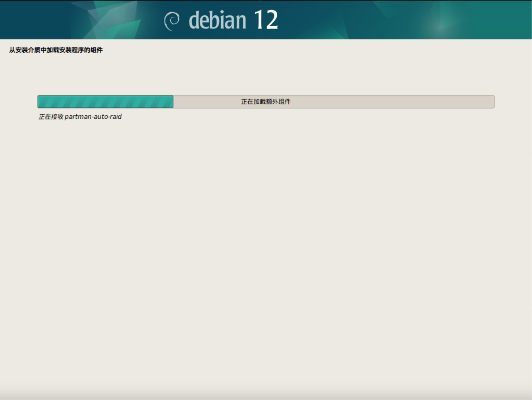Click the package name partman-auto-raid

click(93, 116)
